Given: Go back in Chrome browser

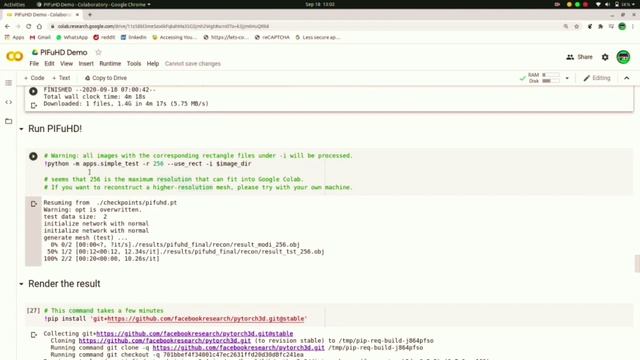Looking at the screenshot, I should pyautogui.click(x=8, y=26).
